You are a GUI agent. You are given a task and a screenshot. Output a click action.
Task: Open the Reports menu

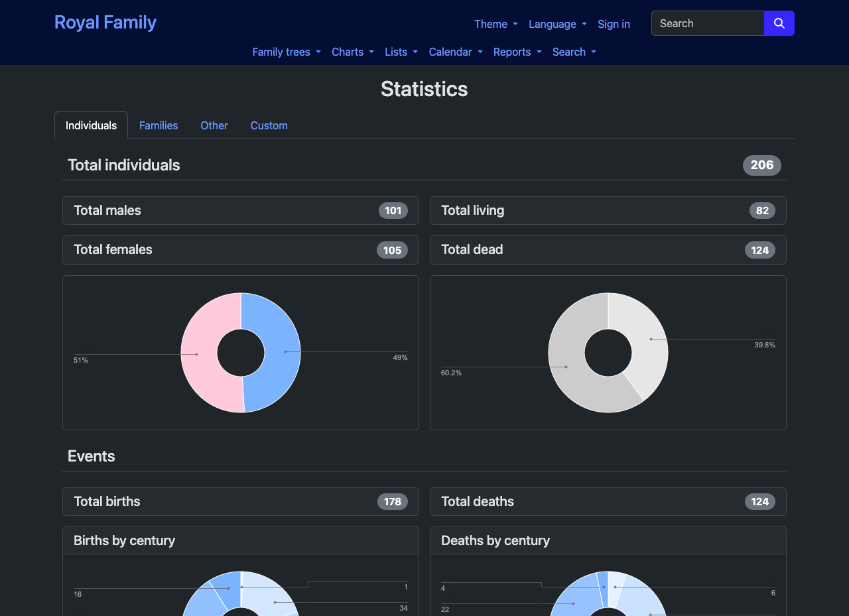(517, 52)
